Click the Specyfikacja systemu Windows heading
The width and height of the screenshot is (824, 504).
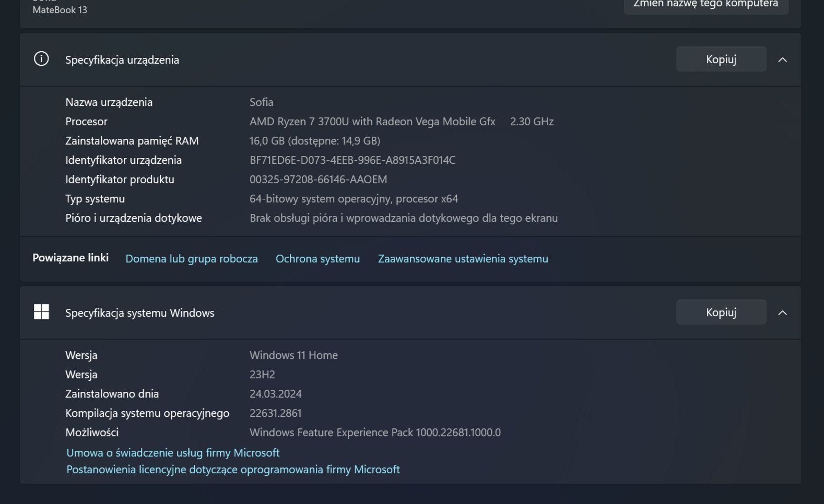pos(140,313)
